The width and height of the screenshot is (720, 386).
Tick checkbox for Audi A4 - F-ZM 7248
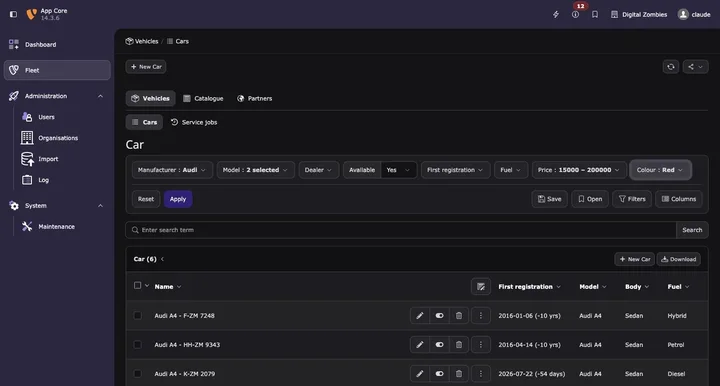point(137,315)
